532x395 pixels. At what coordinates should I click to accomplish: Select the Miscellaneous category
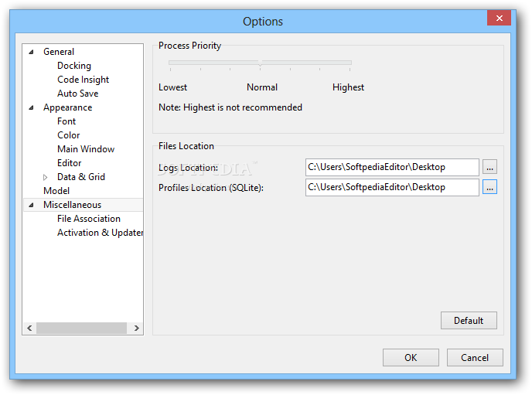72,205
